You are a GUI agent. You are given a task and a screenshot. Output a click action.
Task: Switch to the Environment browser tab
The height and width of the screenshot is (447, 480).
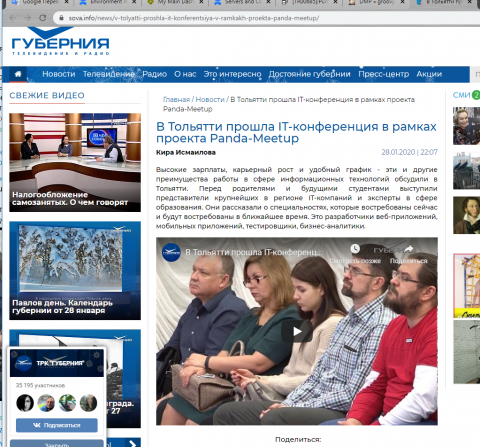[x=109, y=2]
